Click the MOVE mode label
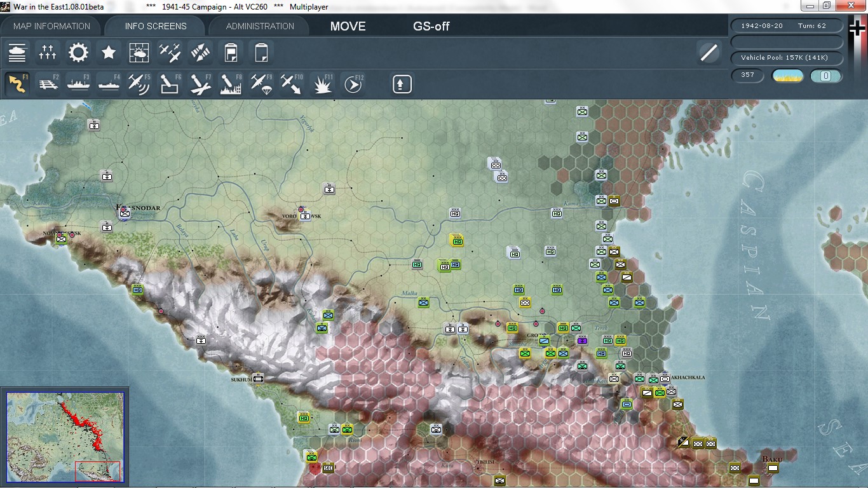868x488 pixels. coord(348,27)
